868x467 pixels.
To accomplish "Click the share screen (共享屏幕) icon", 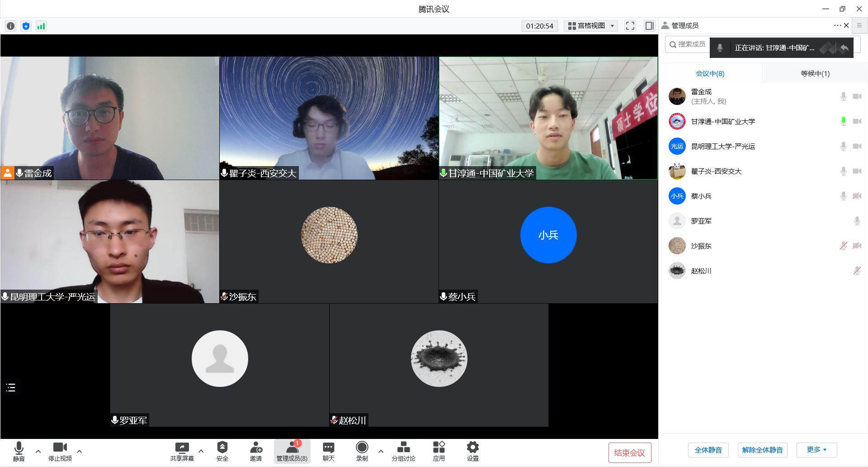I will 182,448.
